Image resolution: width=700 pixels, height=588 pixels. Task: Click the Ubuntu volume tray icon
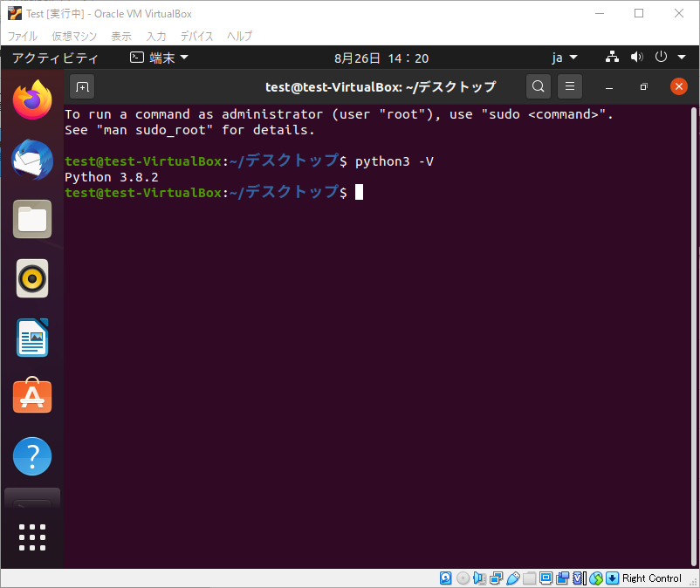pyautogui.click(x=636, y=57)
